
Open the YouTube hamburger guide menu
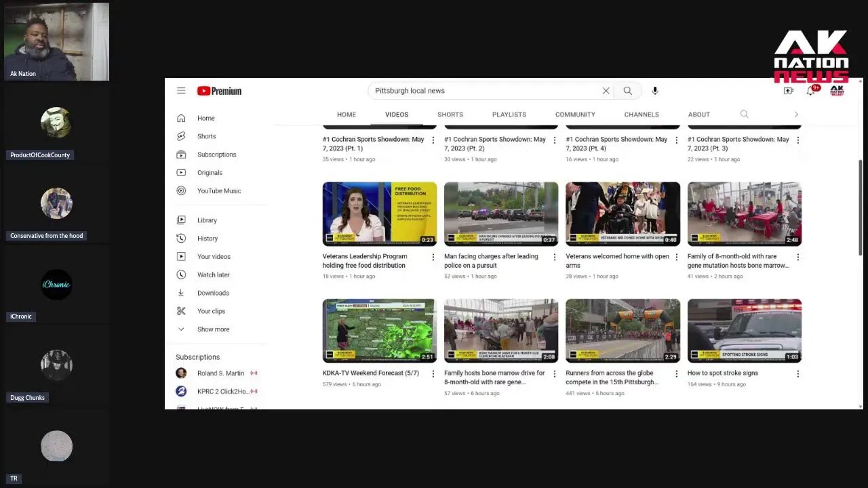181,91
